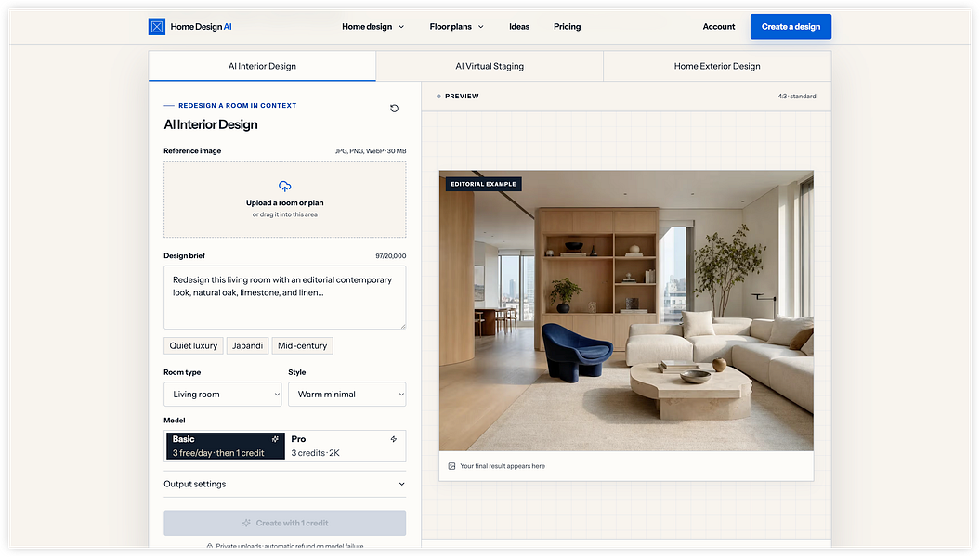The height and width of the screenshot is (557, 980).
Task: Open the Pricing page in navigation
Action: point(567,27)
